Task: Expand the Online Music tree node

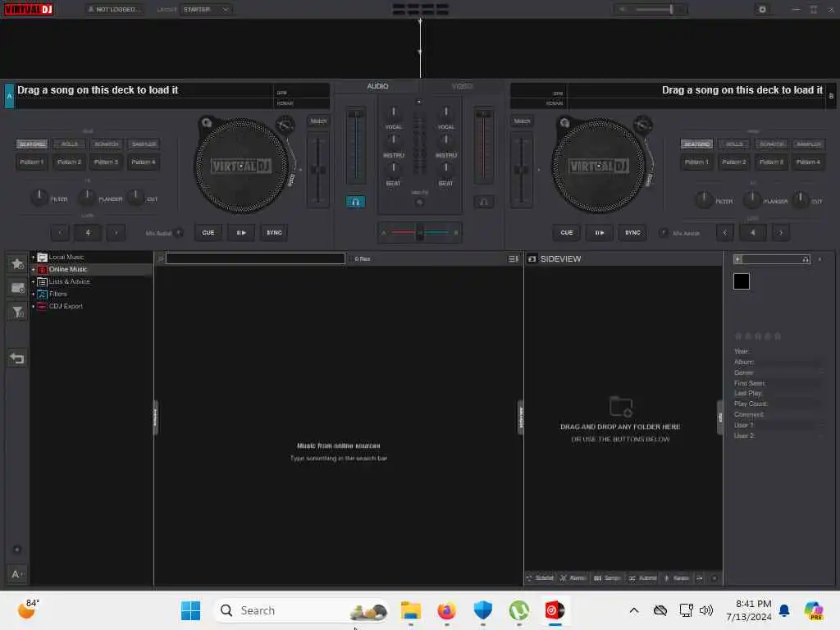Action: coord(33,269)
